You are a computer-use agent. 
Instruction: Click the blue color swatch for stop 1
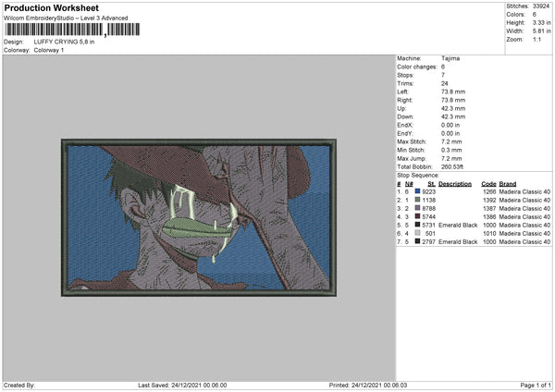(418, 191)
